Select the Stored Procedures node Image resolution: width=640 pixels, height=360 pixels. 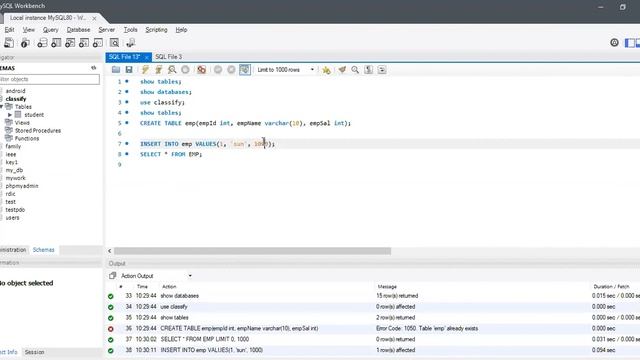point(38,131)
